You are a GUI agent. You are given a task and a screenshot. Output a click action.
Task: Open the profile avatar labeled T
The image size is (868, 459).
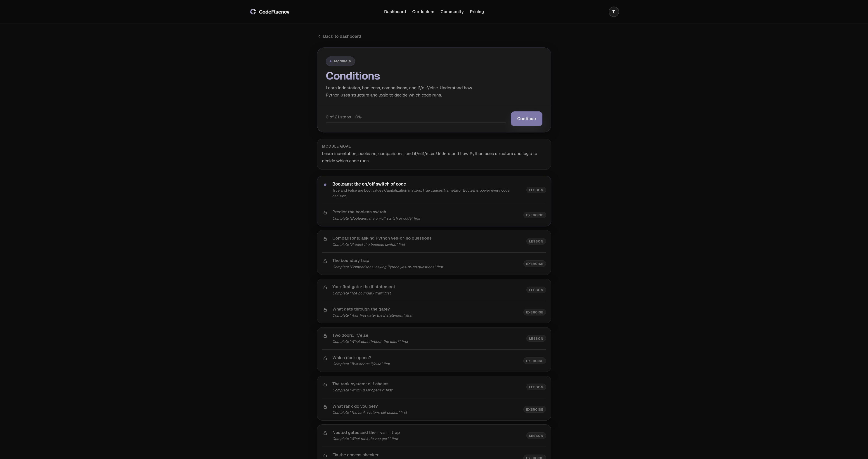pos(614,12)
